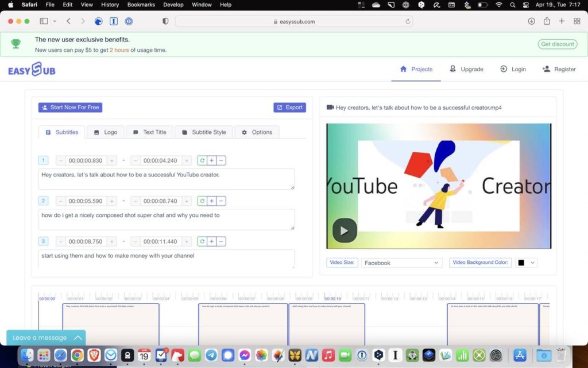Open Spotlight search in menu bar
The image size is (588, 368).
512,5
